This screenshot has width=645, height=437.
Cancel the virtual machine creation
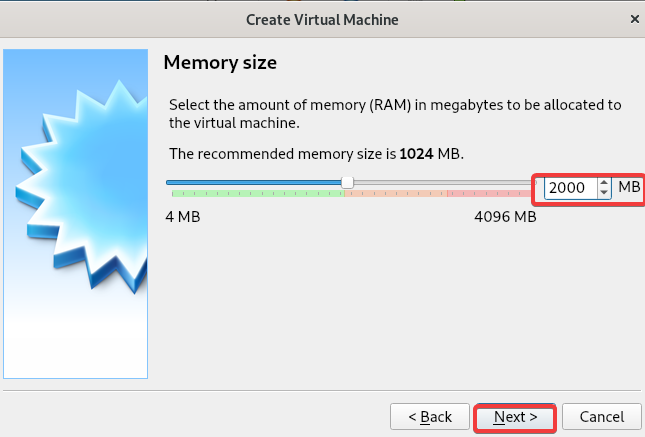click(x=602, y=417)
